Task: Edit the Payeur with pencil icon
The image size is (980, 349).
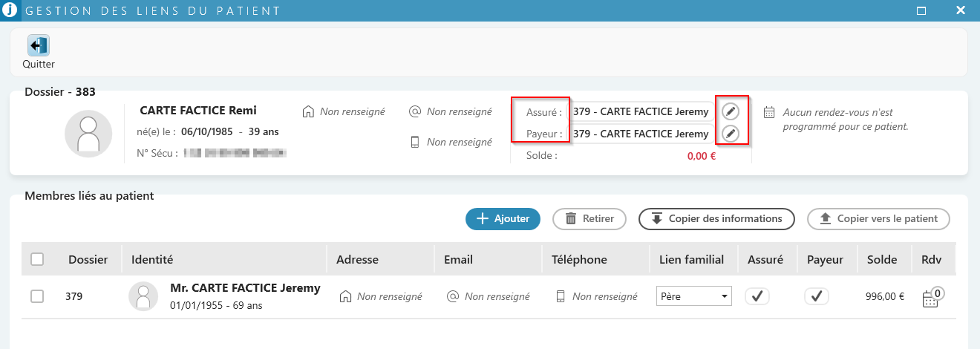Action: coord(731,134)
